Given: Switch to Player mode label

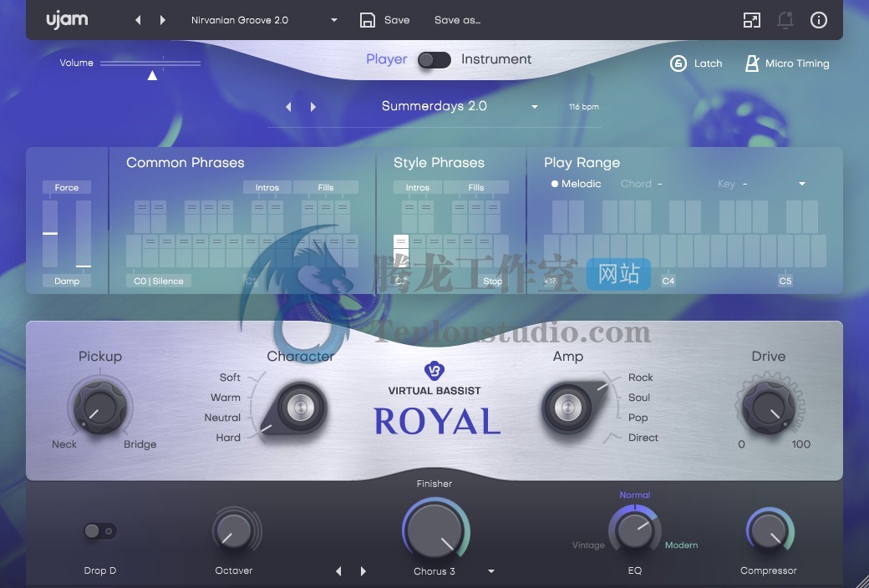Looking at the screenshot, I should 386,59.
